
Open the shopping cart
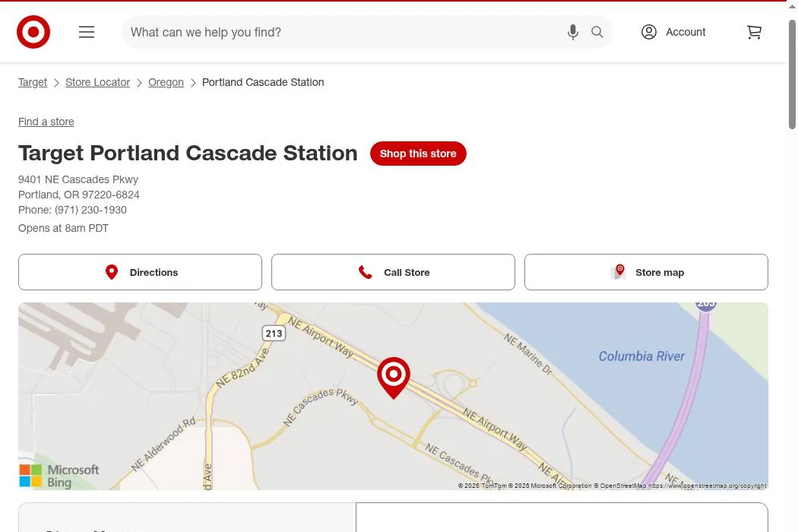click(x=754, y=32)
